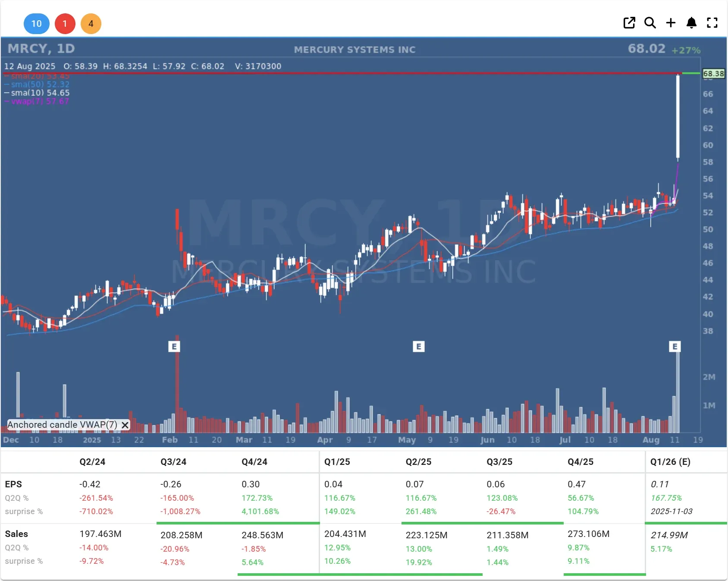Click the 68.38 price level label
The height and width of the screenshot is (581, 728).
713,73
